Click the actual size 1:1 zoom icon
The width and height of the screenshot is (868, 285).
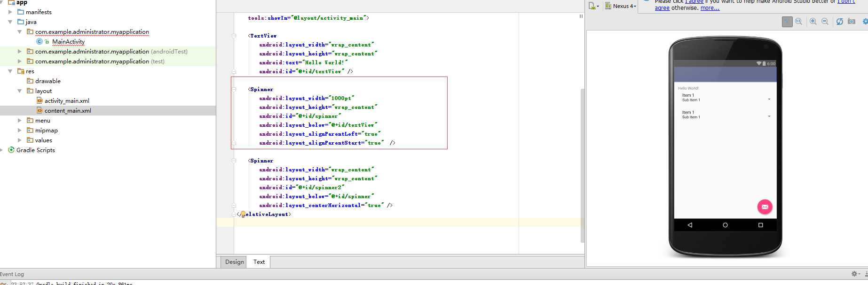tap(798, 22)
